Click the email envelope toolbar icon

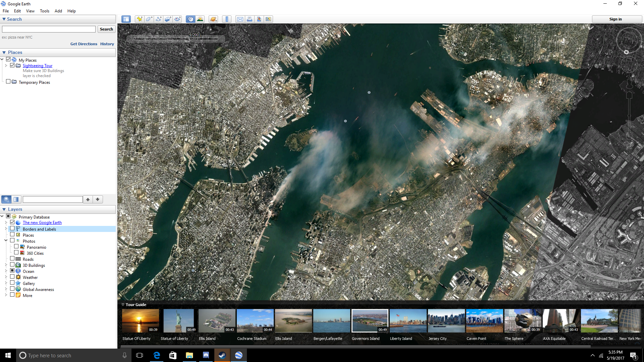pos(240,19)
